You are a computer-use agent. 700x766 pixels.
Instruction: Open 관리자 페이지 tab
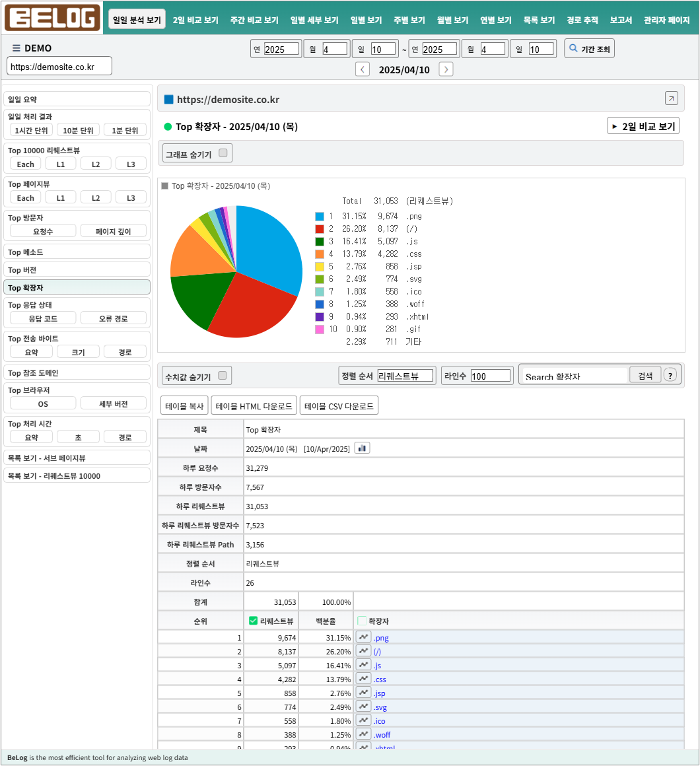pyautogui.click(x=666, y=20)
